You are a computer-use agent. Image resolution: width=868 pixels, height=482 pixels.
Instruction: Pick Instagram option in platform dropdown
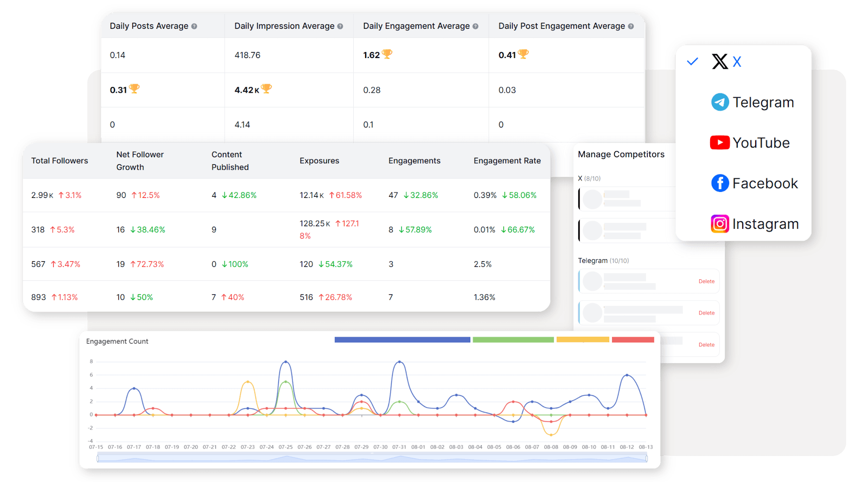[x=765, y=224]
